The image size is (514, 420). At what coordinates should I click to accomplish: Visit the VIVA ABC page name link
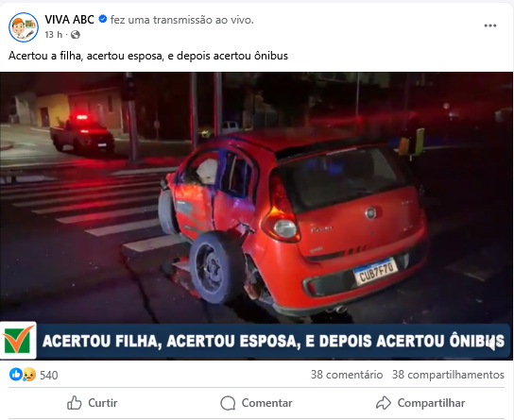(70, 20)
